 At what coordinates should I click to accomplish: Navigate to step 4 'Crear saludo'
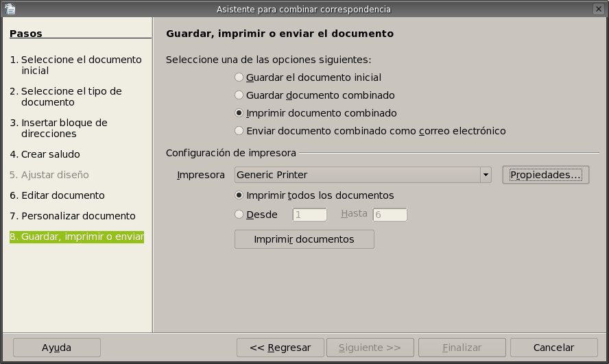45,154
